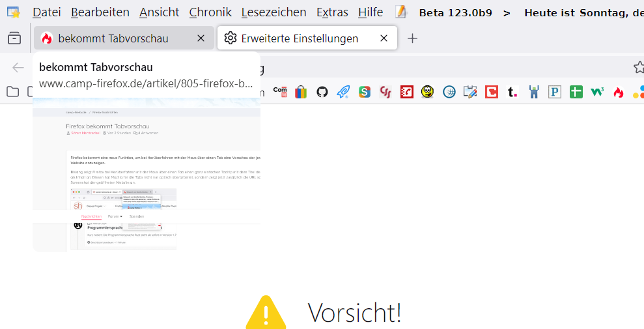Screen dimensions: 644x329
Task: Open the blue figure arms-raised bookmark
Action: (x=534, y=92)
